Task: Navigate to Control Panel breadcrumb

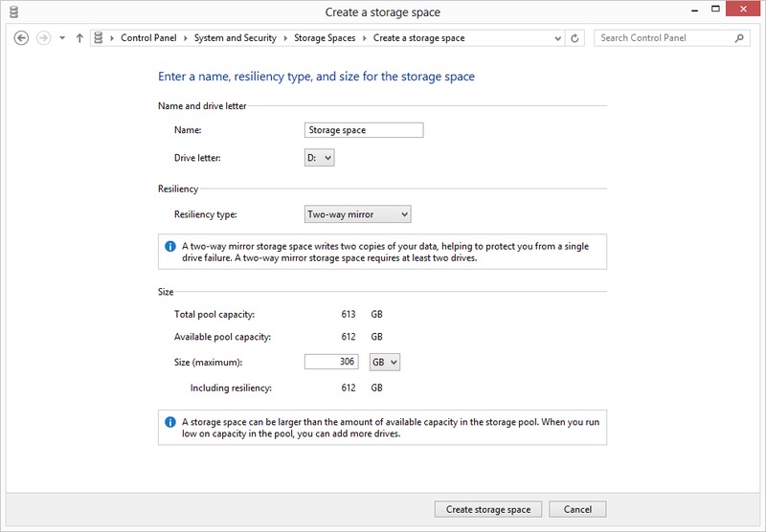Action: point(146,38)
